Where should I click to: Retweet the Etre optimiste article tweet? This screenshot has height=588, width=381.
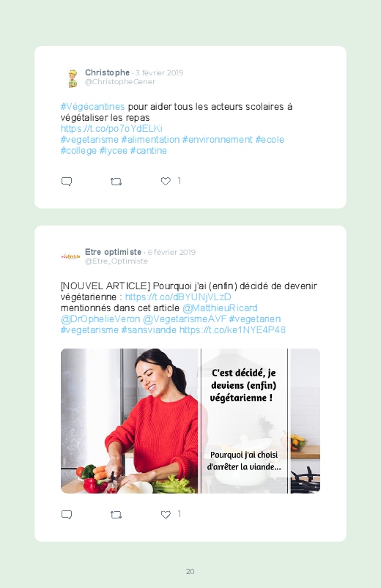click(x=116, y=515)
